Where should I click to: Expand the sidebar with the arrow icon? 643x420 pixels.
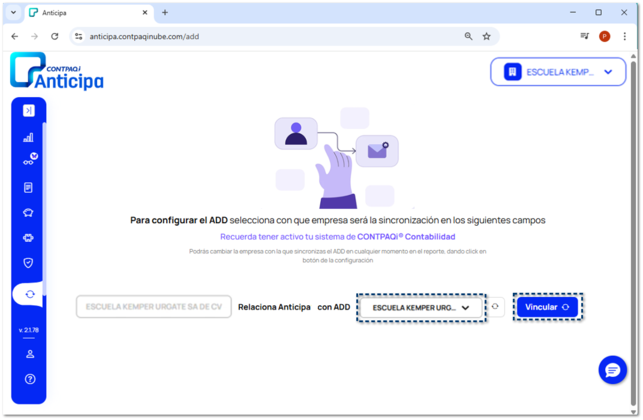pos(29,111)
